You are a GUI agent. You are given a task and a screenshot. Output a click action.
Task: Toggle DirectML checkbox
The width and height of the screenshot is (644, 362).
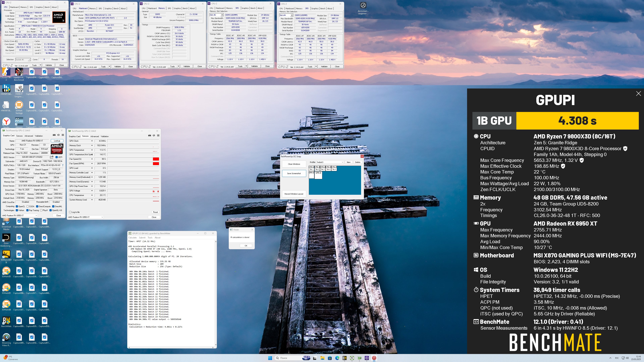(x=53, y=206)
